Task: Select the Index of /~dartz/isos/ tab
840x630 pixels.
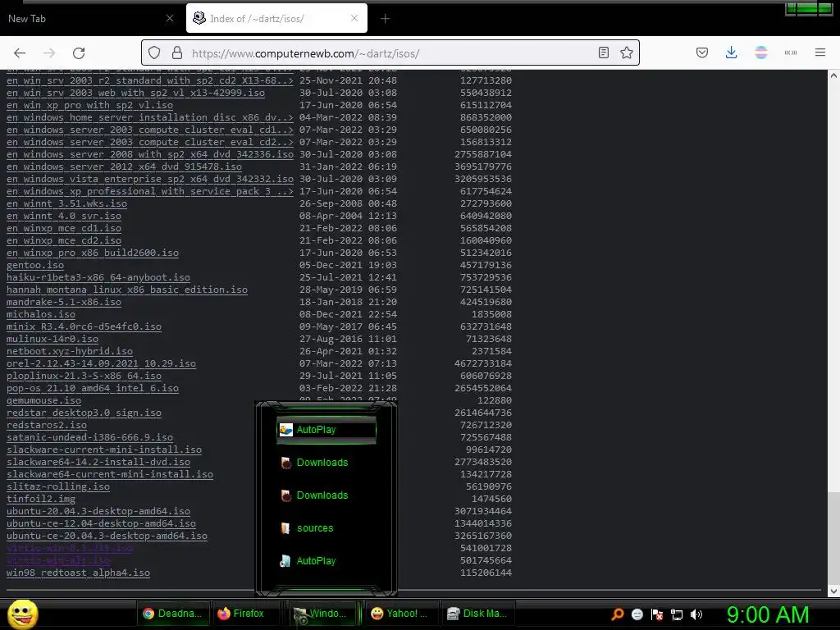Action: [276, 18]
